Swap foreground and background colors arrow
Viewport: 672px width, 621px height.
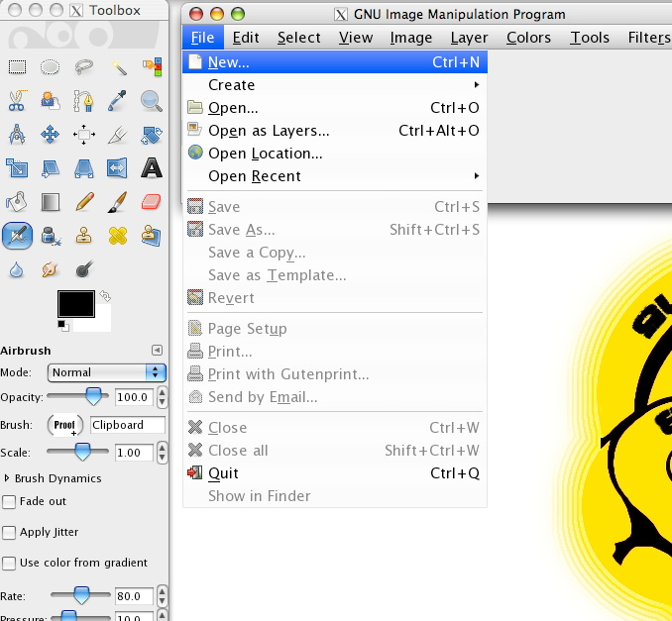point(105,295)
